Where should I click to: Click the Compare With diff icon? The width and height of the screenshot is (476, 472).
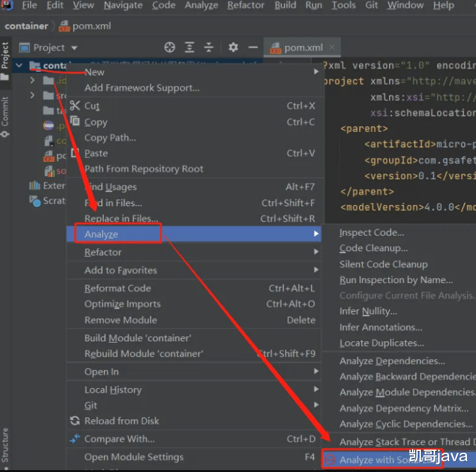75,439
